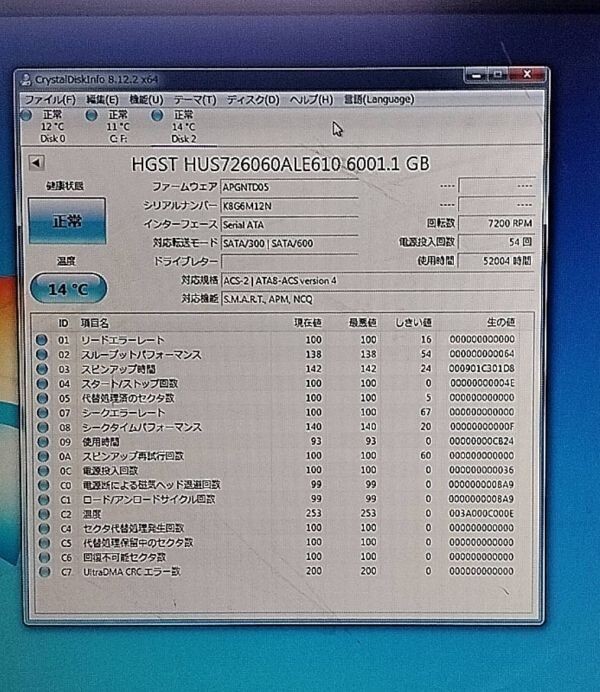600x692 pixels.
Task: Minimize the CrystalDiskInfo window
Action: tap(476, 75)
